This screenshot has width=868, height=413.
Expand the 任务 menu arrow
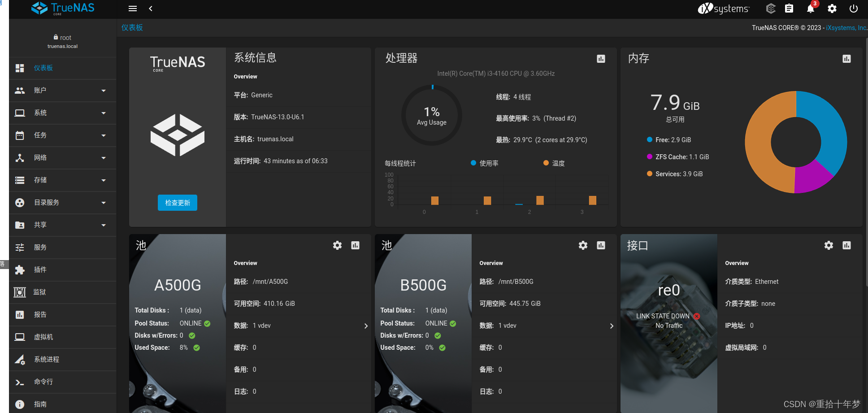tap(104, 135)
